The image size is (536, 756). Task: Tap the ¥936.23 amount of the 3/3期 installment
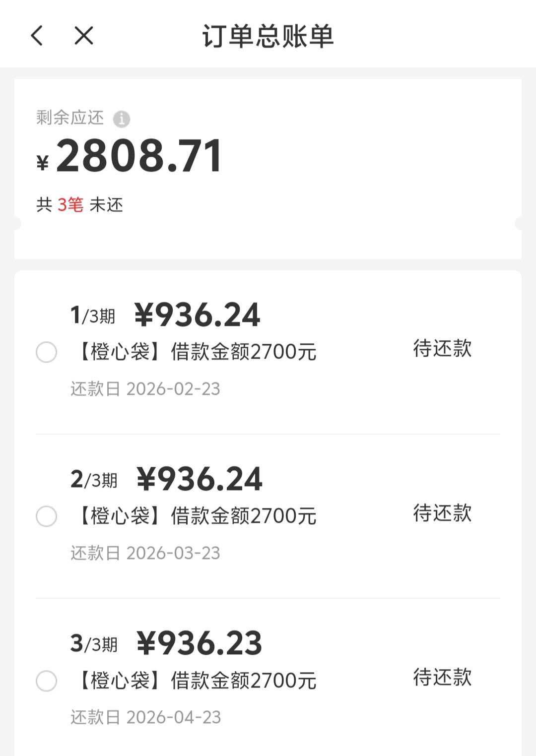(199, 643)
